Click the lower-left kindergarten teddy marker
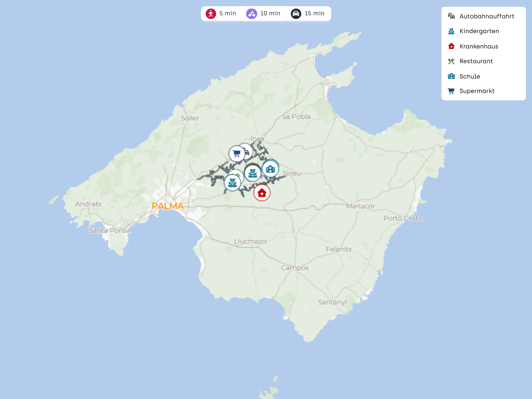Image resolution: width=532 pixels, height=399 pixels. pos(232,183)
